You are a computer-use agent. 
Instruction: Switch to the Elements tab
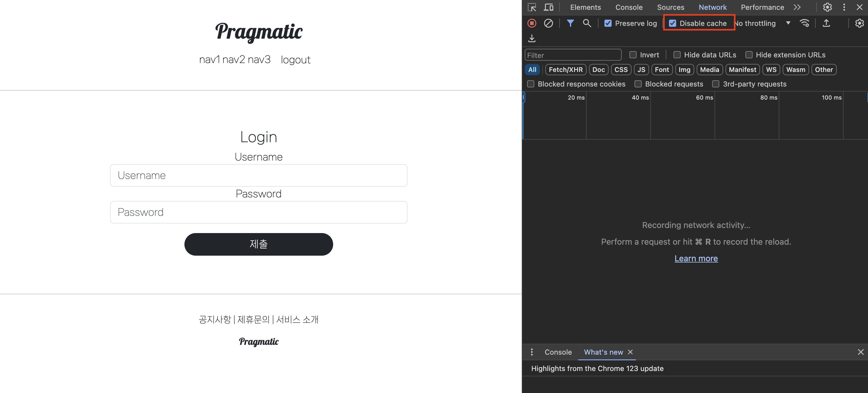[x=585, y=7]
